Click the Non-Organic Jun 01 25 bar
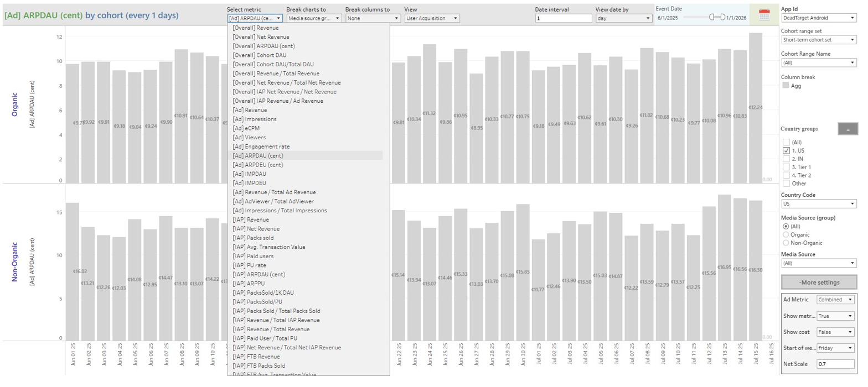This screenshot has height=387, width=868. point(73,271)
